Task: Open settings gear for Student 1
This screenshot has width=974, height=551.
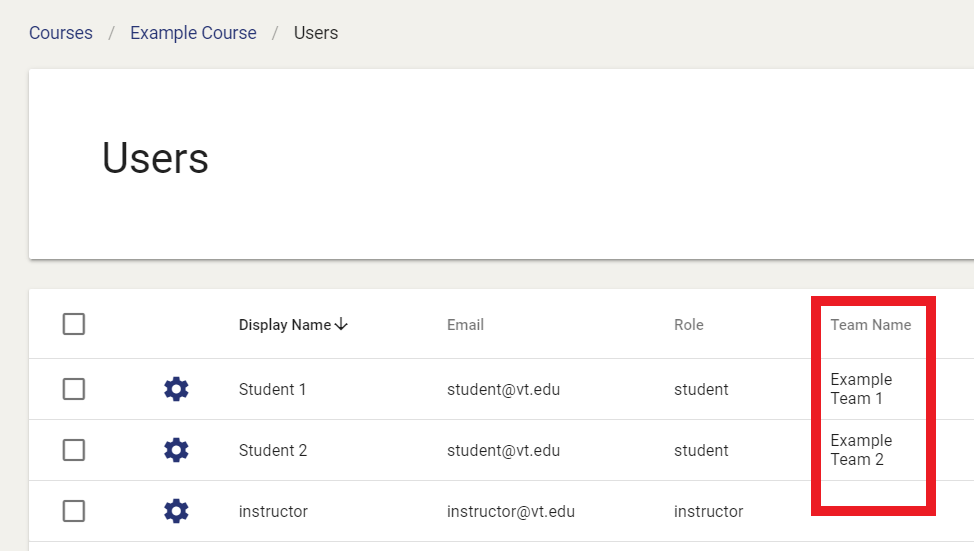Action: point(176,389)
